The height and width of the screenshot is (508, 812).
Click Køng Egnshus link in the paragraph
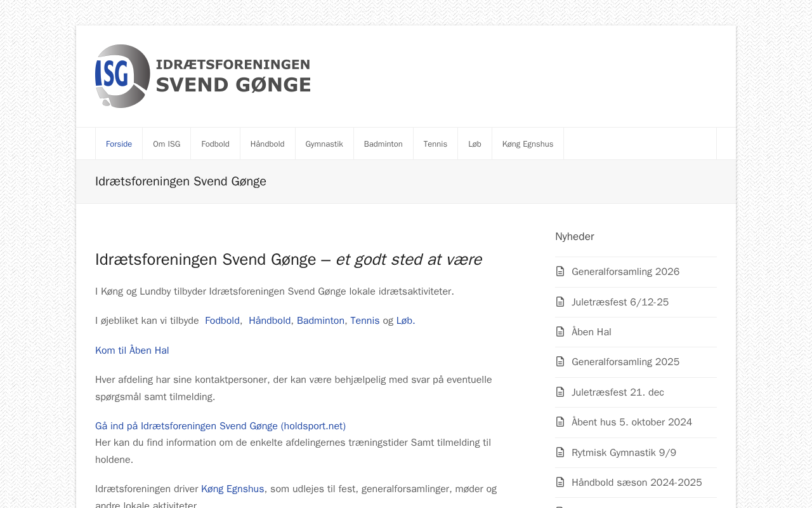pos(232,489)
